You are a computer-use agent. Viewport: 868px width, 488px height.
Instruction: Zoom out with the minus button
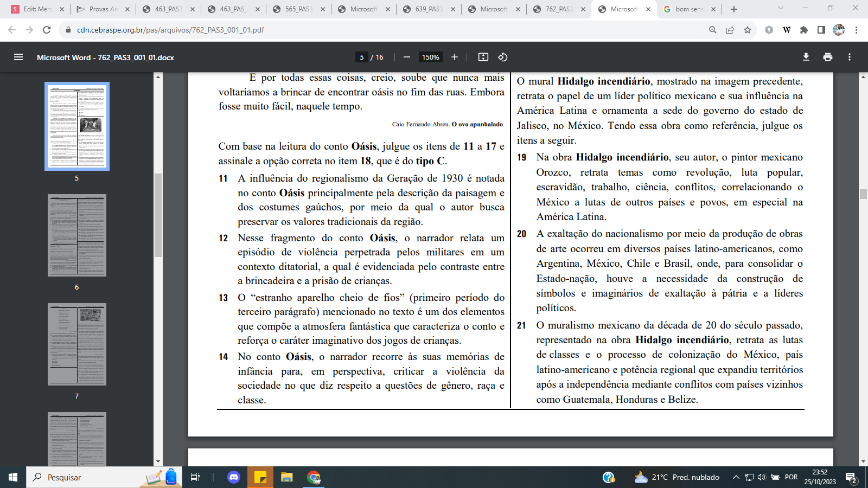click(x=406, y=57)
